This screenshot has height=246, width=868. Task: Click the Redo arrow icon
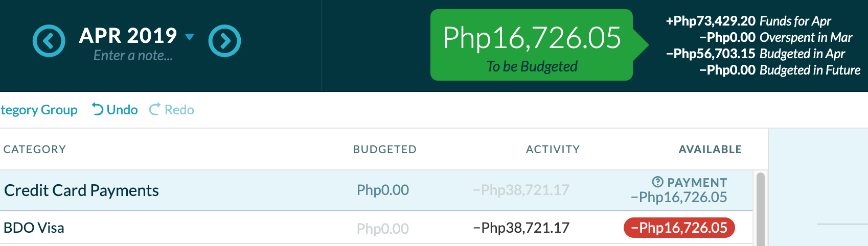click(x=154, y=109)
